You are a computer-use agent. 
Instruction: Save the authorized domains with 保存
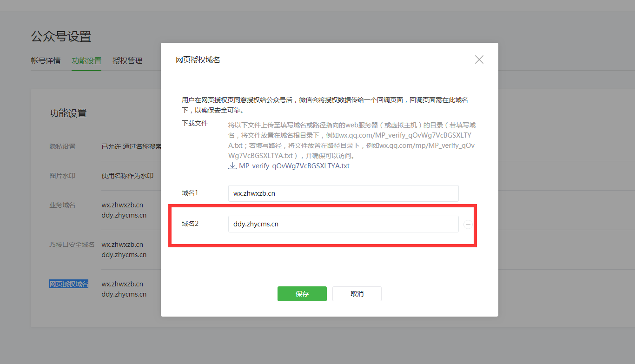pos(302,294)
